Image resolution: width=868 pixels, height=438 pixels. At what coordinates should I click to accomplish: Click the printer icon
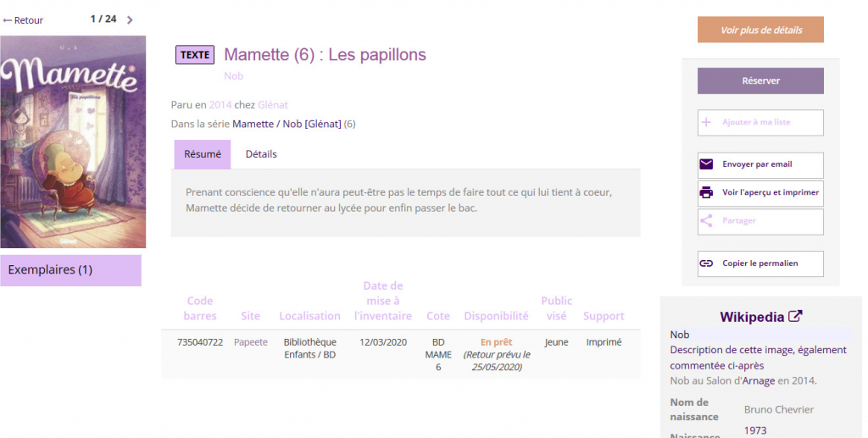click(706, 192)
